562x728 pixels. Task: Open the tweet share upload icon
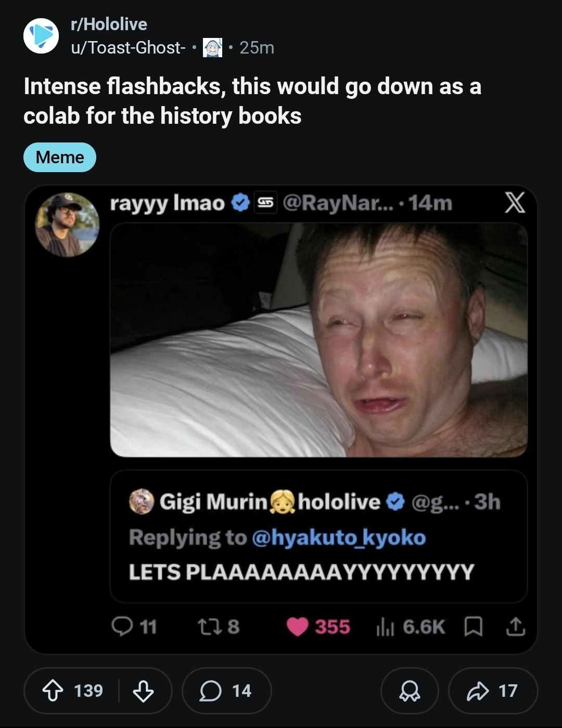pyautogui.click(x=515, y=627)
